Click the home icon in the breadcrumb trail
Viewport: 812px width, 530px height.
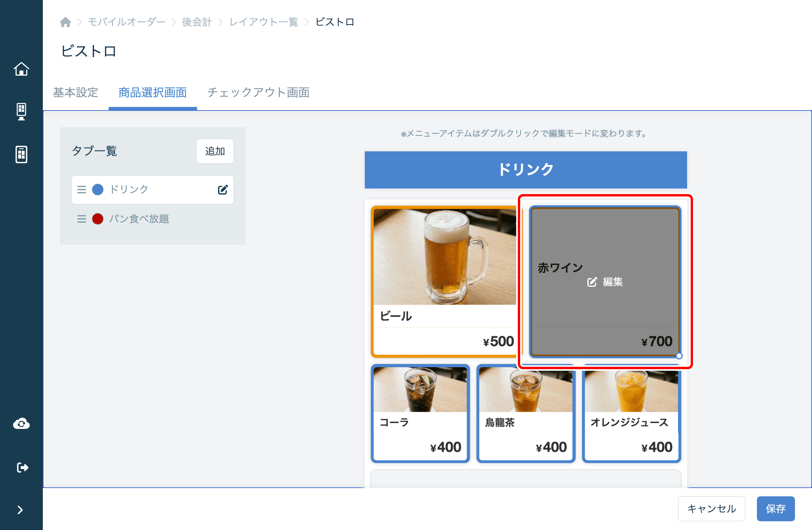point(65,22)
